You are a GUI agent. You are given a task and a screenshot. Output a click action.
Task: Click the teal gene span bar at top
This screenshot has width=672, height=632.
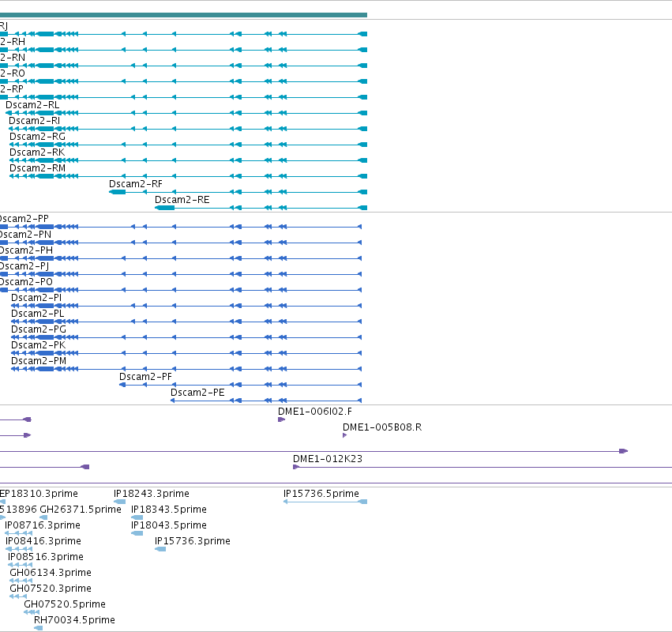click(x=183, y=15)
